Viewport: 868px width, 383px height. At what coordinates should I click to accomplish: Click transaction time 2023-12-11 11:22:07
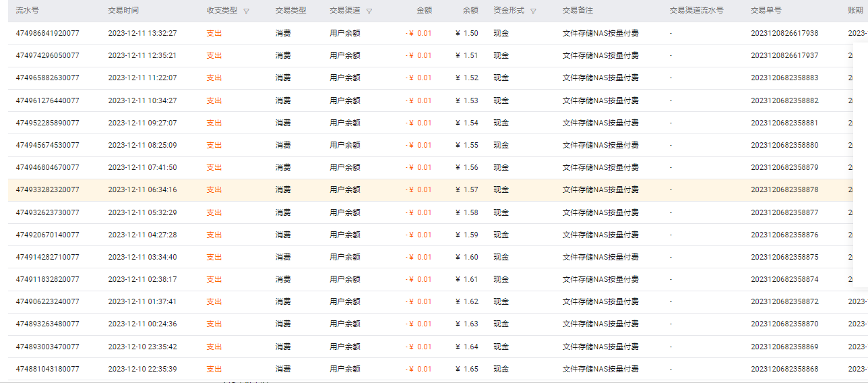(x=142, y=78)
